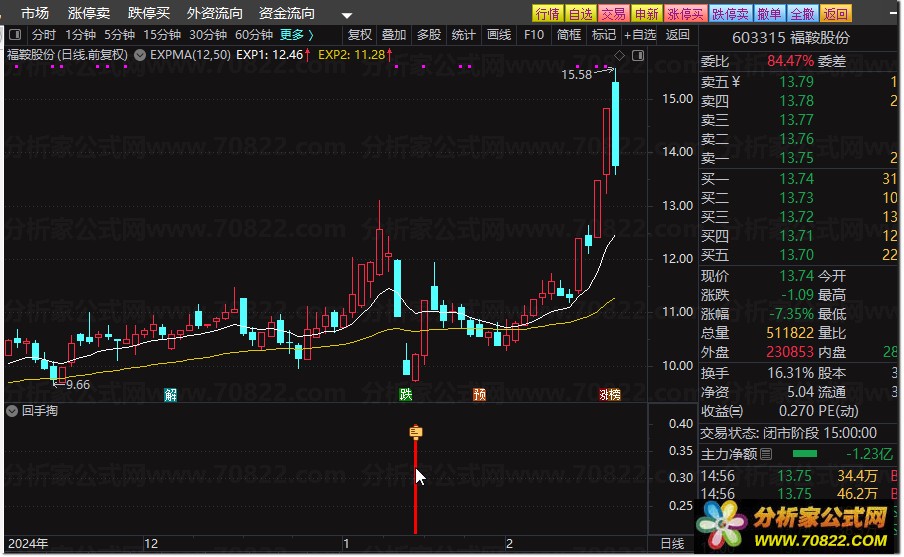This screenshot has height=557, width=904.
Task: Click the EXP1: 12.46 indicator value
Action: click(269, 55)
